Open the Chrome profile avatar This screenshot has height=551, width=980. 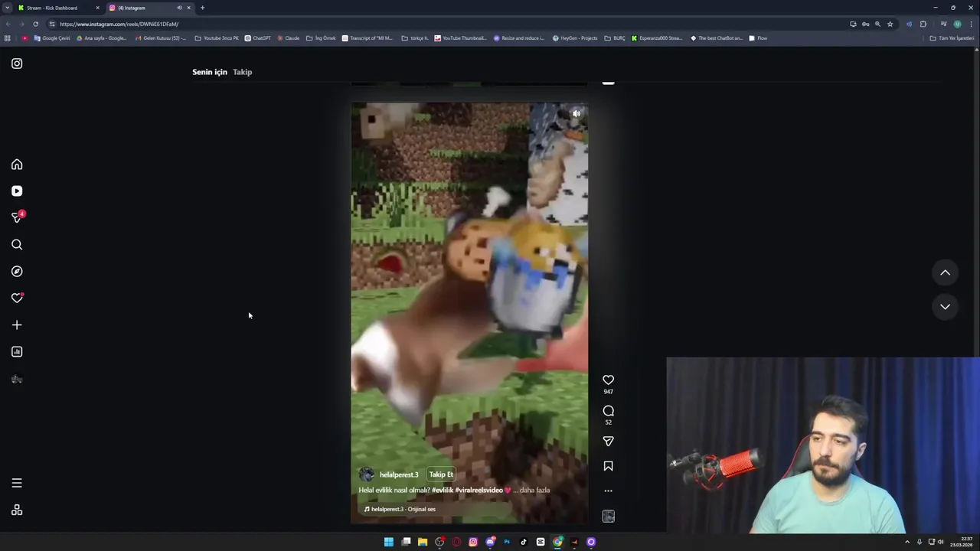(x=957, y=24)
